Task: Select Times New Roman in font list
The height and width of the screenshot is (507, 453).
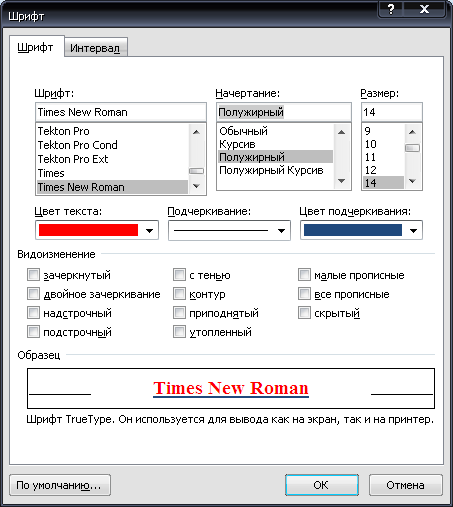Action: (112, 187)
